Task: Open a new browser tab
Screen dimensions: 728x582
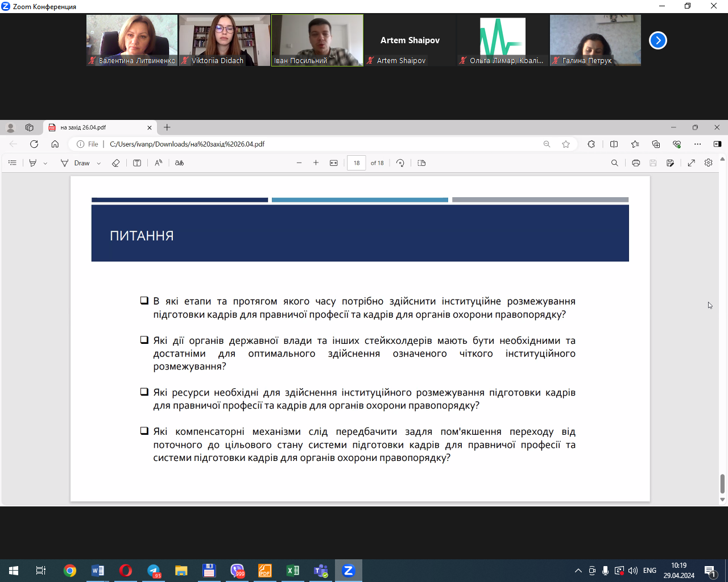Action: click(167, 128)
